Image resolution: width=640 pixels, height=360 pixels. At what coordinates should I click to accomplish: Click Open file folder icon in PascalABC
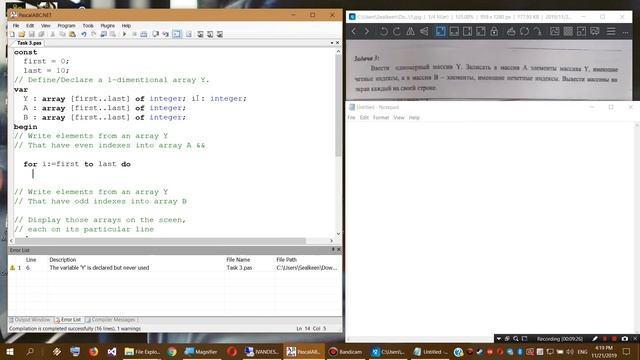[x=22, y=34]
